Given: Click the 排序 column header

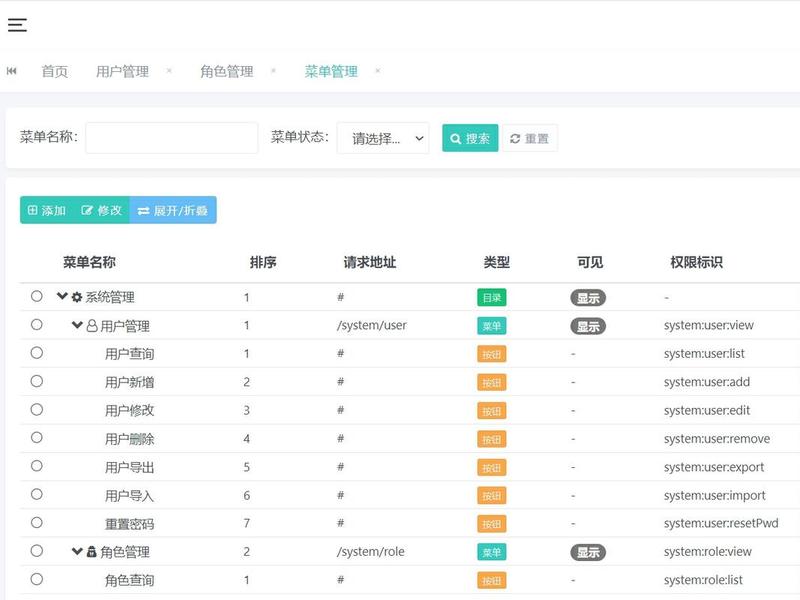Looking at the screenshot, I should [263, 262].
